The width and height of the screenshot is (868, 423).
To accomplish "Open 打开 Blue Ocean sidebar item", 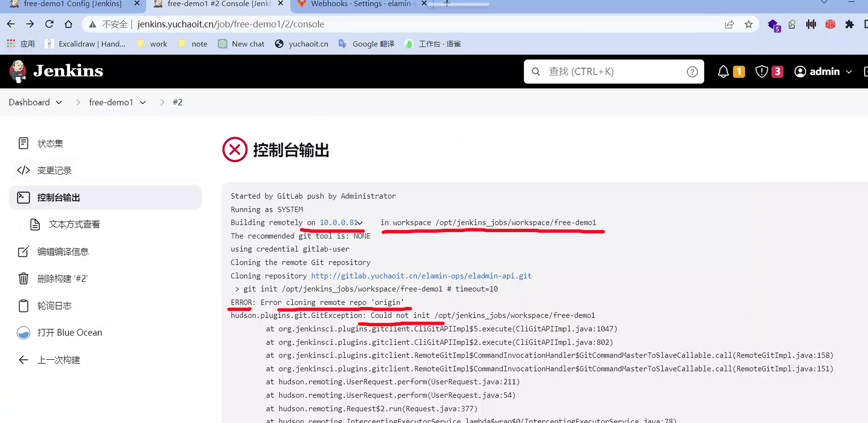I will [69, 333].
